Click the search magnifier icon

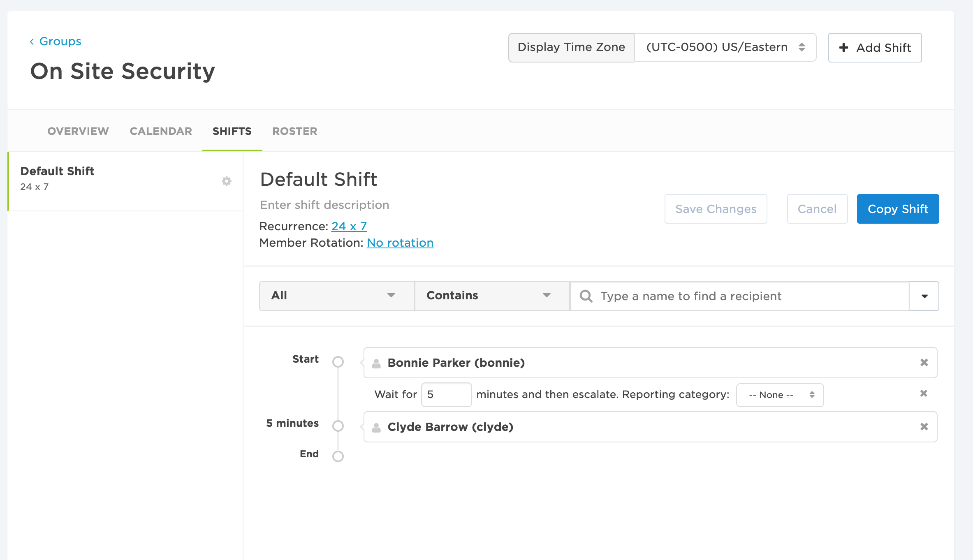click(586, 296)
